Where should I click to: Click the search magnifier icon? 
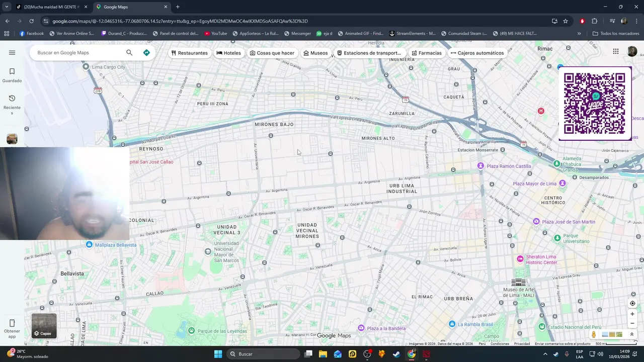(129, 52)
